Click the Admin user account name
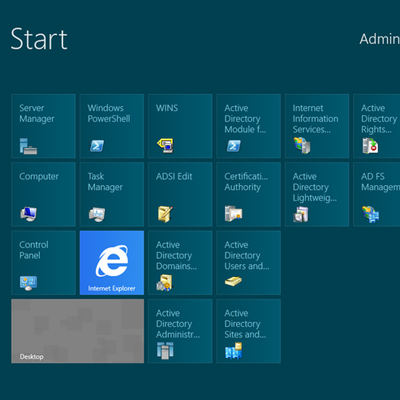The height and width of the screenshot is (400, 400). (x=380, y=39)
